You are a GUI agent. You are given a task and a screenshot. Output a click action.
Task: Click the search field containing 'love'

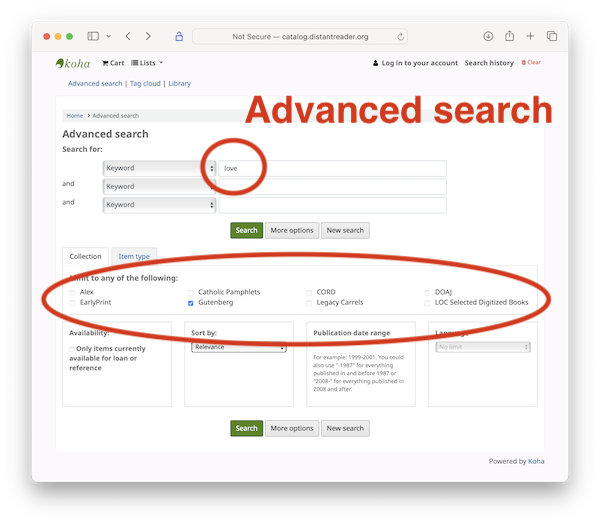tap(332, 168)
